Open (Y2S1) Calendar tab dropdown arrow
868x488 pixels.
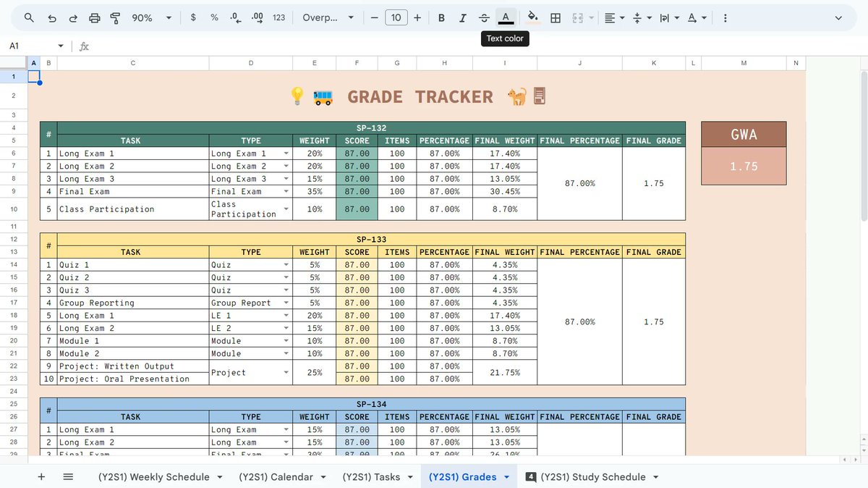(x=323, y=477)
